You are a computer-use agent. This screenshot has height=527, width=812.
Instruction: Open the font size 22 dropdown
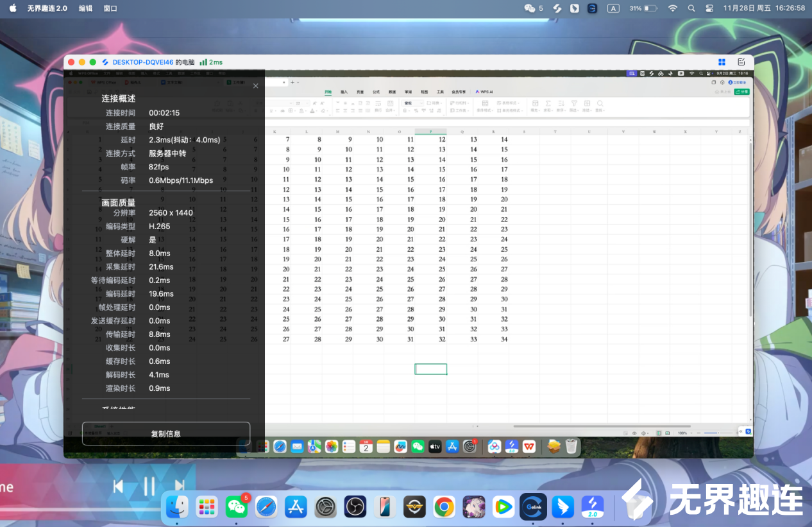302,103
